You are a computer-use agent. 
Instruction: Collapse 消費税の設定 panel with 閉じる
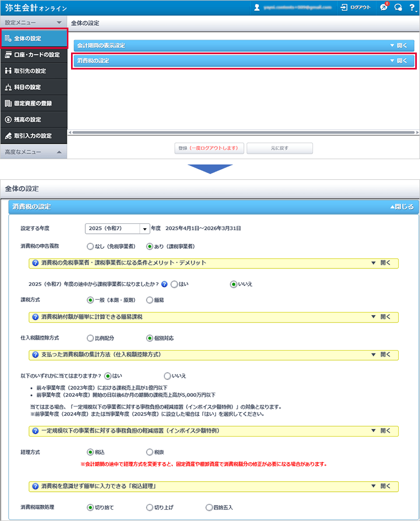[x=401, y=206]
